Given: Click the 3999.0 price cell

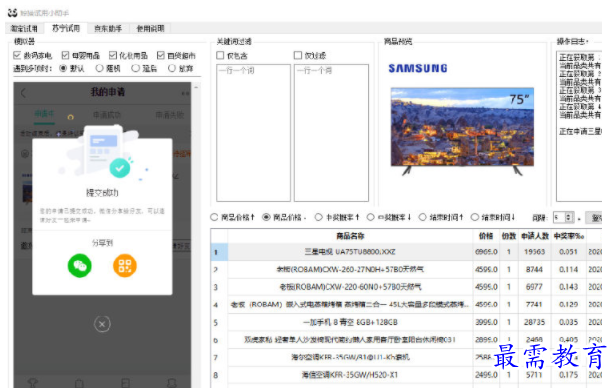Looking at the screenshot, I should click(486, 322).
